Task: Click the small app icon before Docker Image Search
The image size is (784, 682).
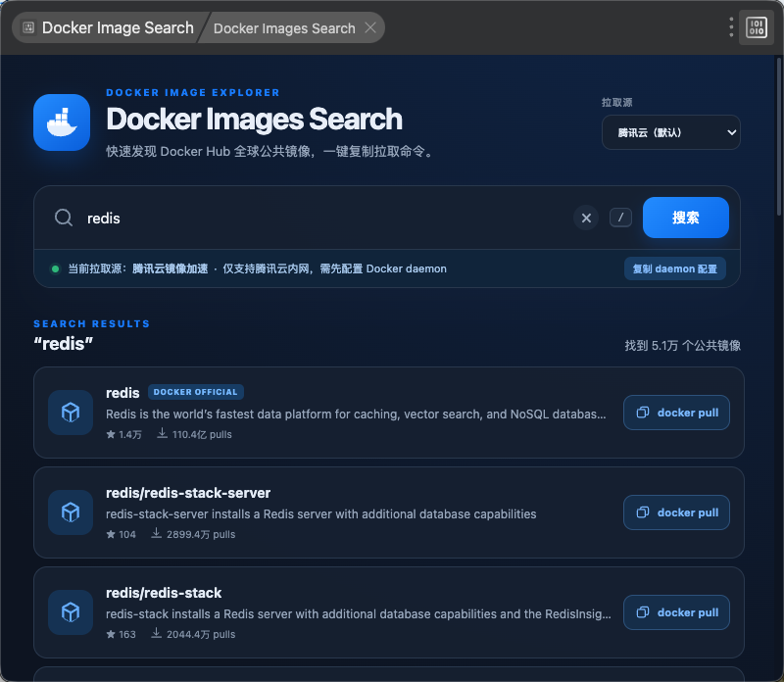Action: click(x=28, y=27)
